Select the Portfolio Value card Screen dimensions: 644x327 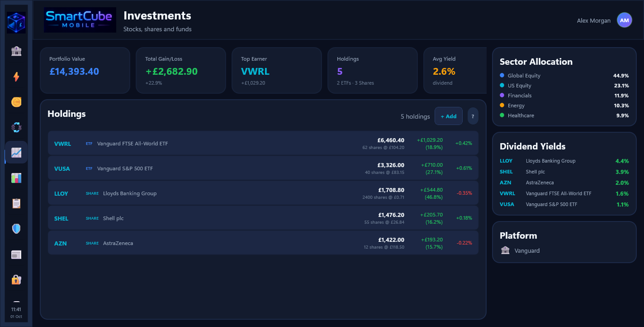(x=85, y=71)
